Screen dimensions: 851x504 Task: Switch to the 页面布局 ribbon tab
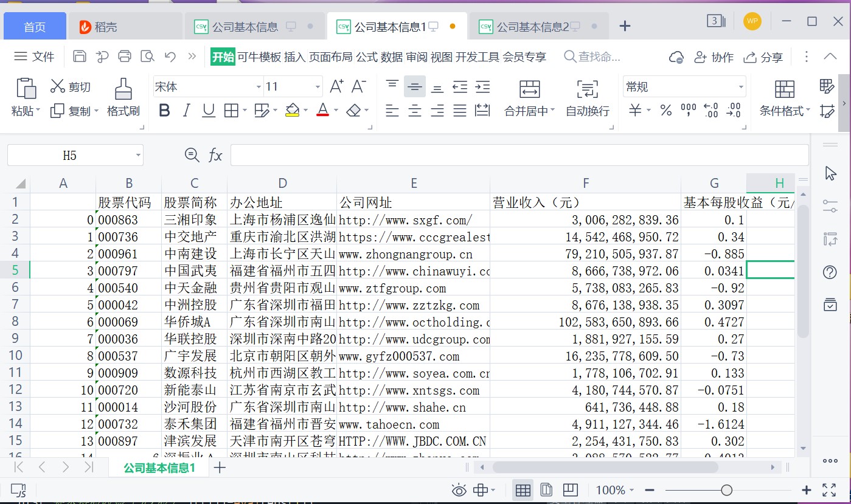tap(330, 57)
